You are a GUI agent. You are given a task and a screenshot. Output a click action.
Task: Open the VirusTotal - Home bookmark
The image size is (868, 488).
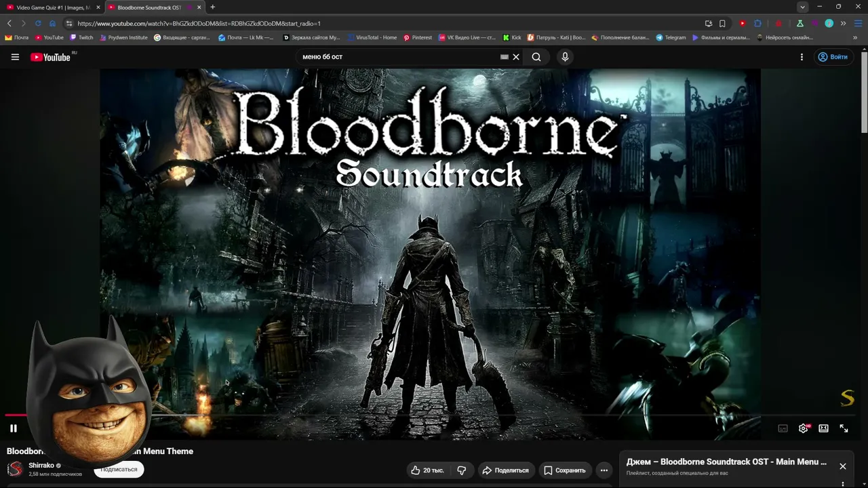click(372, 38)
